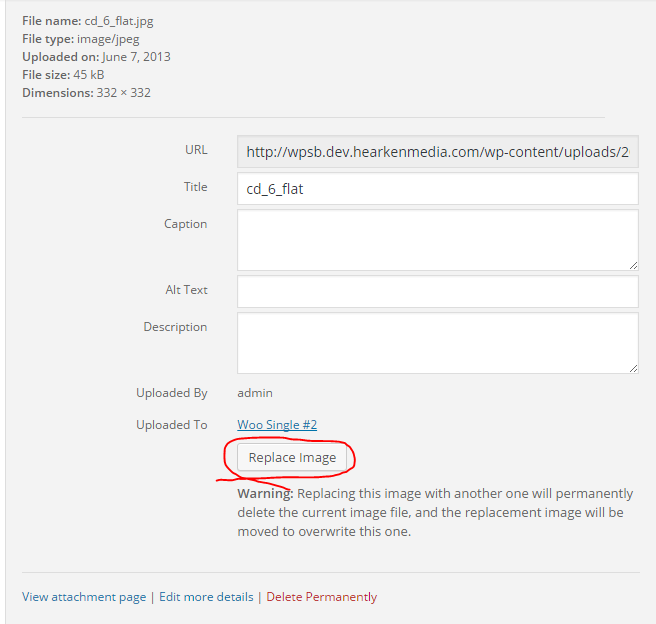The width and height of the screenshot is (656, 624).
Task: Click the bold Warning text
Action: 264,494
